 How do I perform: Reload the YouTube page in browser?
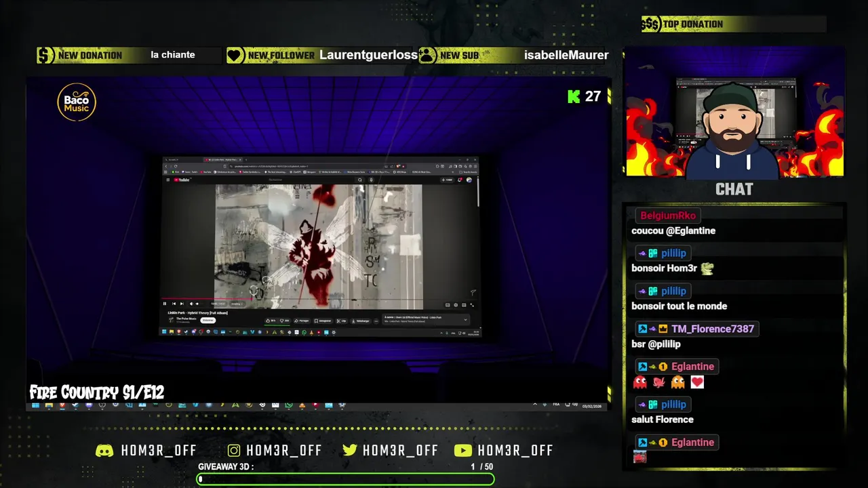pyautogui.click(x=176, y=166)
